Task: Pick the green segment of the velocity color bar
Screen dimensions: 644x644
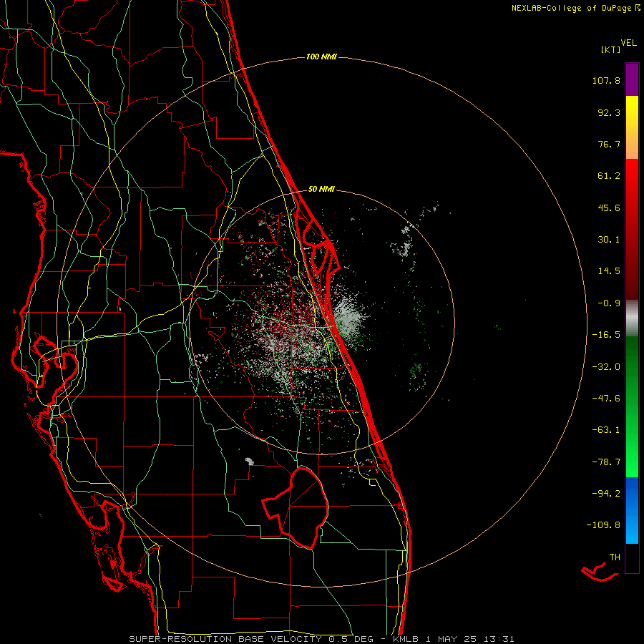Action: 632,406
